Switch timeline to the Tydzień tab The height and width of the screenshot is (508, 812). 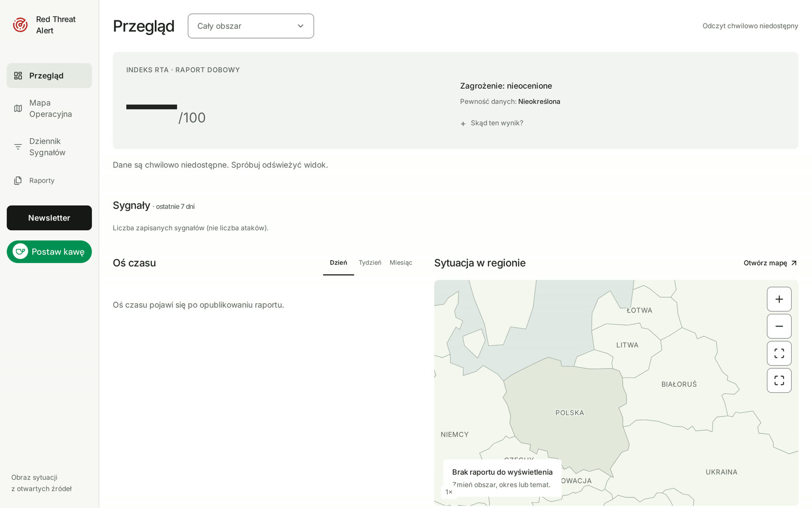370,263
